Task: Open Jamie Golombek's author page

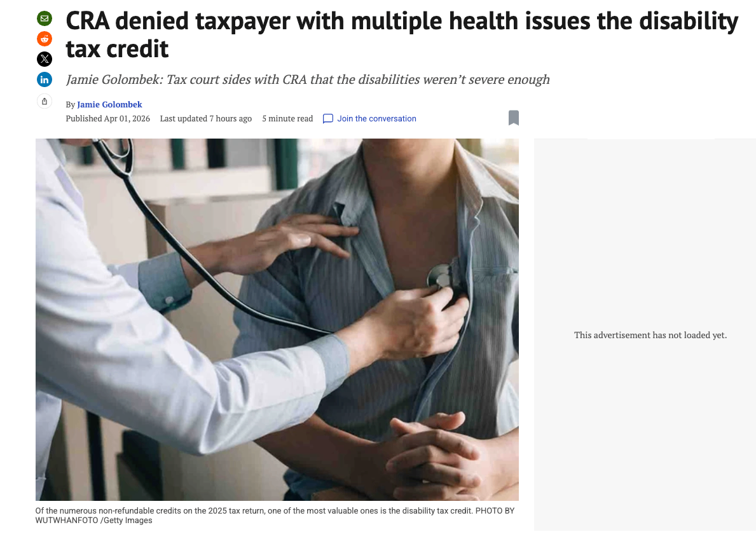Action: tap(109, 105)
